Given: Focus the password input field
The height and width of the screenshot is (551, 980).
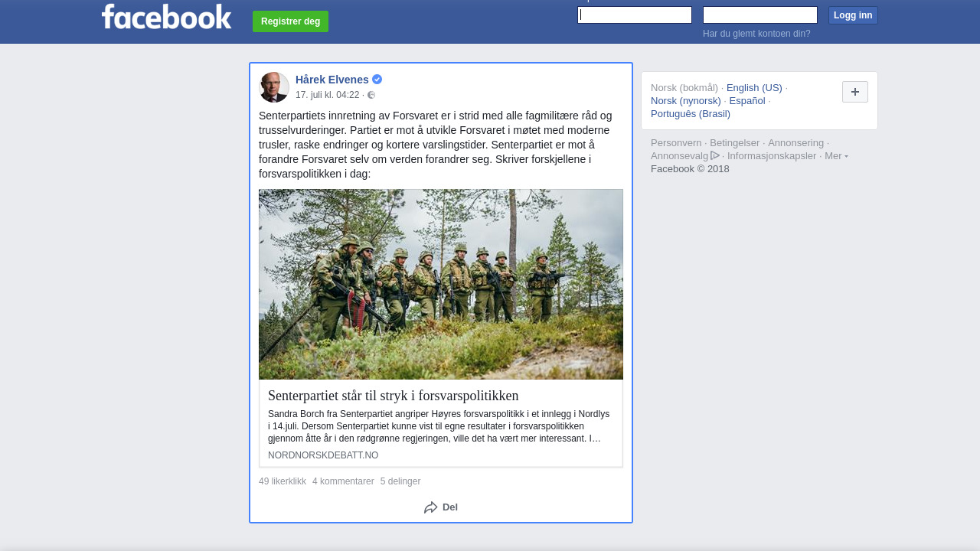Looking at the screenshot, I should pyautogui.click(x=760, y=15).
